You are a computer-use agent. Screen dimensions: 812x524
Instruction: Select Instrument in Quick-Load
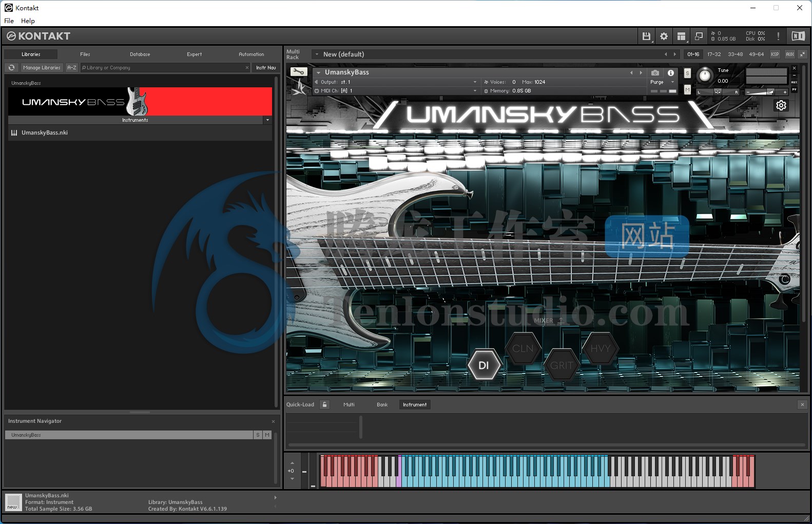click(x=415, y=405)
